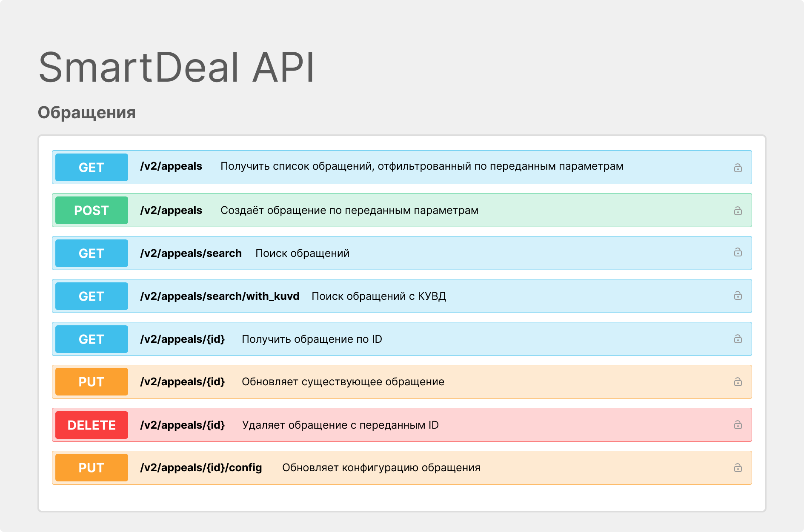Click lock icon on GET /v2/appeals/{id} row

pos(738,339)
